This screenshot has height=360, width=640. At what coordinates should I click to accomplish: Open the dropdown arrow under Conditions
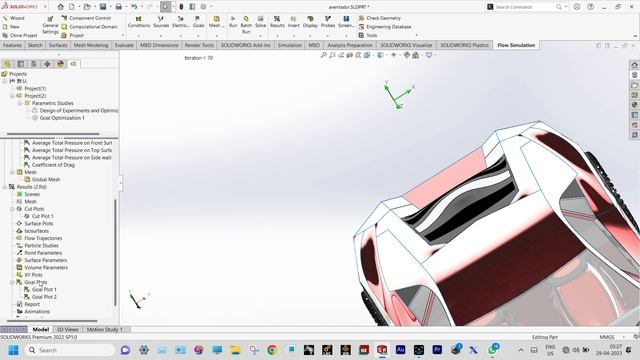coord(139,36)
